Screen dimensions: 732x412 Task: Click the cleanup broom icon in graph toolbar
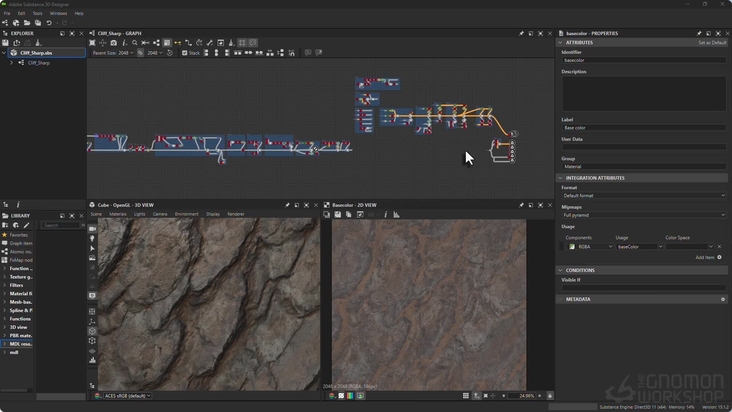click(x=231, y=43)
